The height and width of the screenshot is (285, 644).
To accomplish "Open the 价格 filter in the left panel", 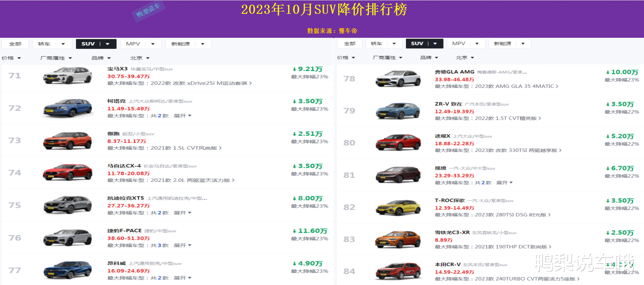I will coord(11,58).
